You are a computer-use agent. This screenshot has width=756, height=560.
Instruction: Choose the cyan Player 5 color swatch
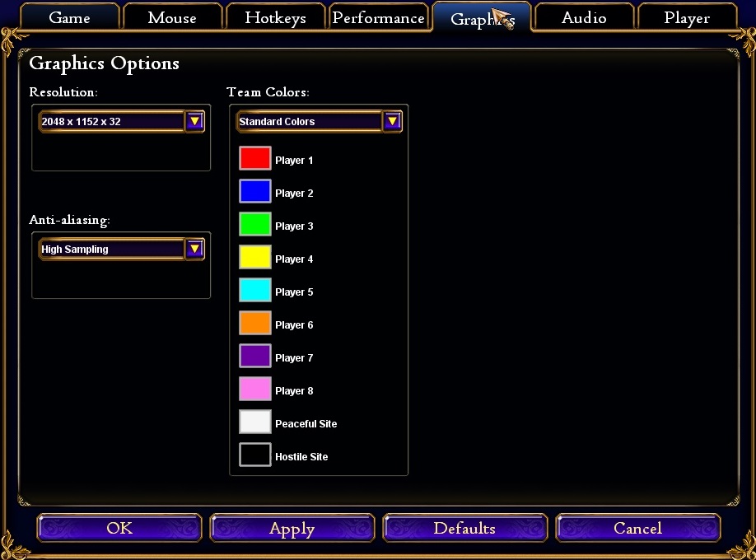pos(254,290)
